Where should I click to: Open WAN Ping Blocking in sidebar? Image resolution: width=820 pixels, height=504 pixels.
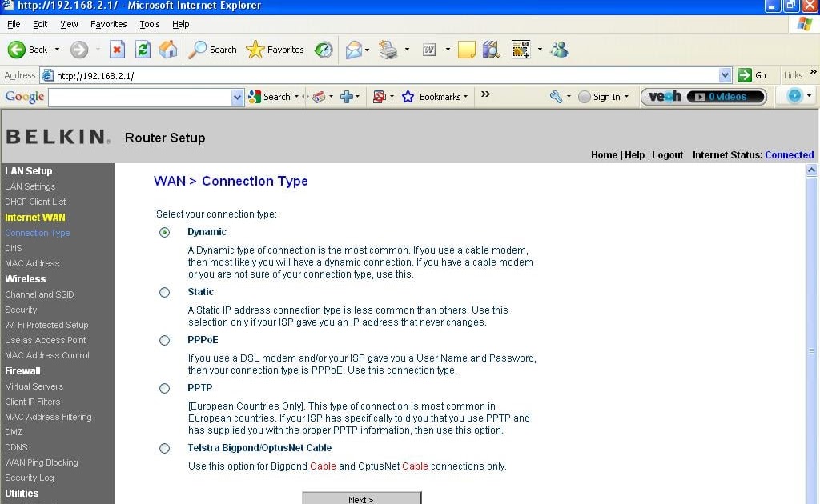42,462
